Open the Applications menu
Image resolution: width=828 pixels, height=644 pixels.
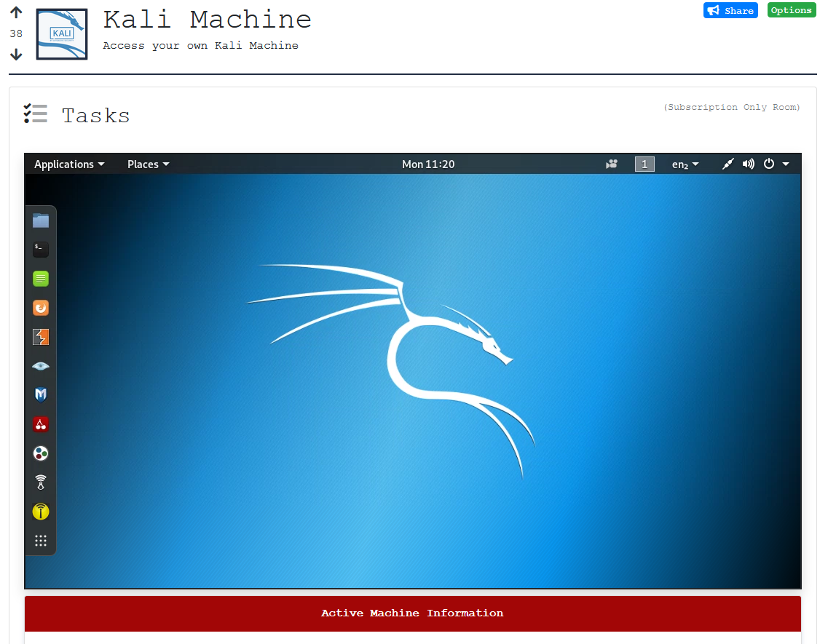coord(69,164)
